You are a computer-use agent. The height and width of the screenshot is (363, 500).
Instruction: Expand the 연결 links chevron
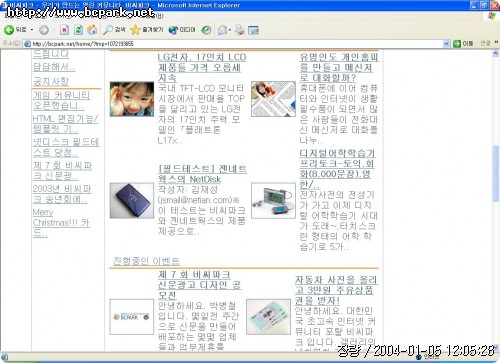point(496,42)
